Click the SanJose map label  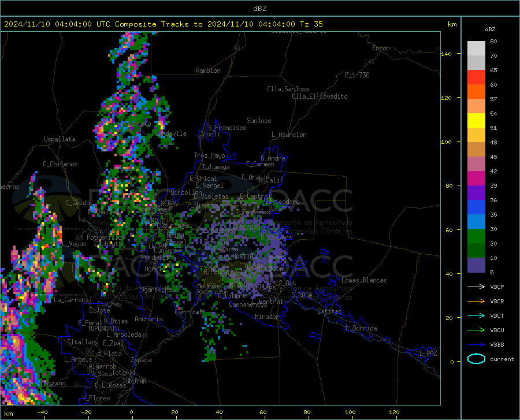(259, 121)
